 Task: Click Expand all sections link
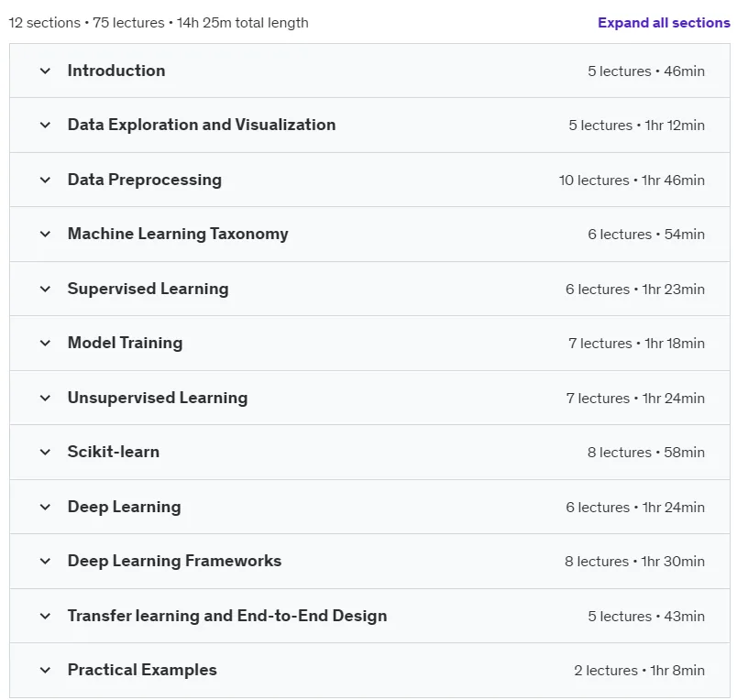664,23
